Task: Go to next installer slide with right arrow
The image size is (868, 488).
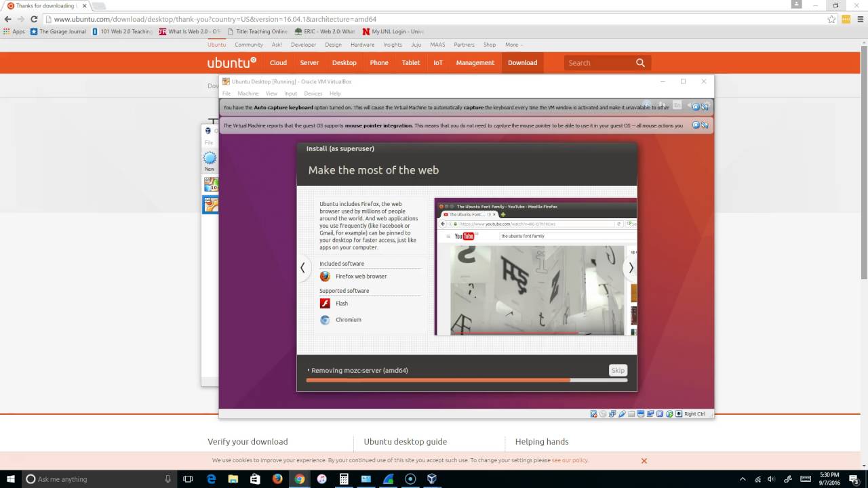Action: pos(631,268)
